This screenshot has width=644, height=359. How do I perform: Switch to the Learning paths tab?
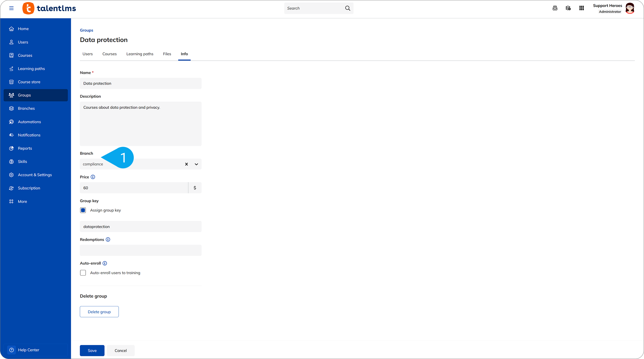[x=140, y=54]
